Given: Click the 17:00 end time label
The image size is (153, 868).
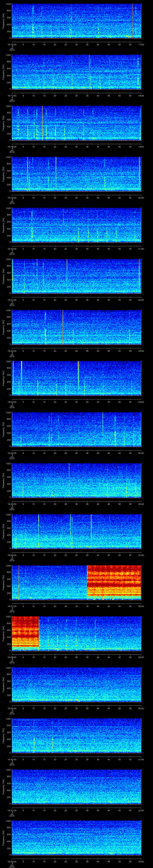Looking at the screenshot, I should (x=141, y=44).
